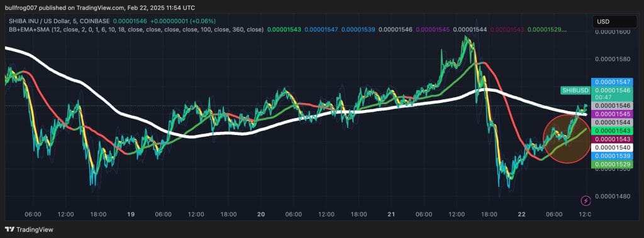The image size is (644, 238).
Task: Click the bright green 0.00001543 price axis label
Action: click(613, 131)
